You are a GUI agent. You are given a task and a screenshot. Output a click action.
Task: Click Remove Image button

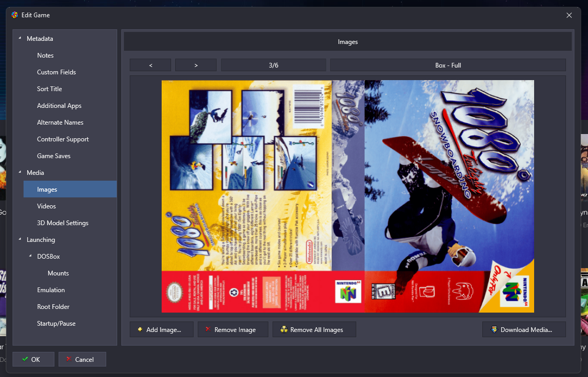click(233, 329)
